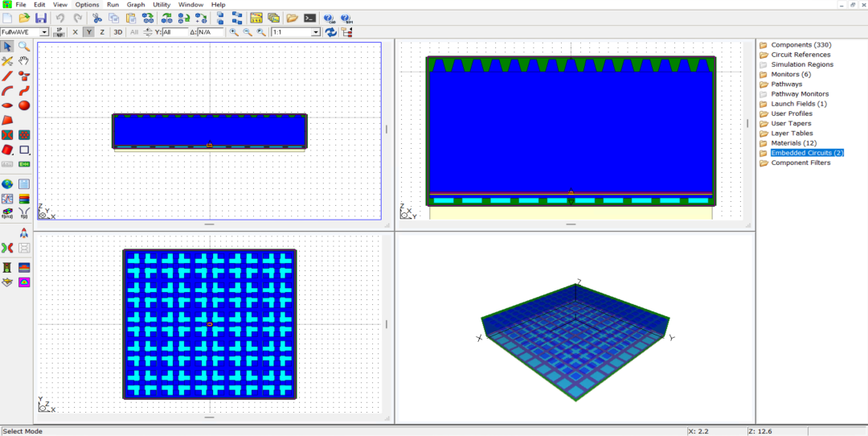
Task: Open the Window menu
Action: pyautogui.click(x=191, y=5)
